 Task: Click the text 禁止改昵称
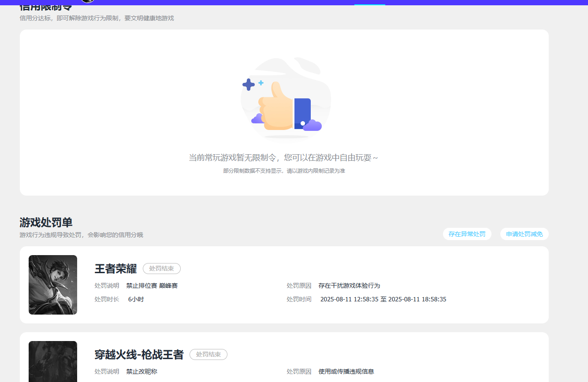141,371
